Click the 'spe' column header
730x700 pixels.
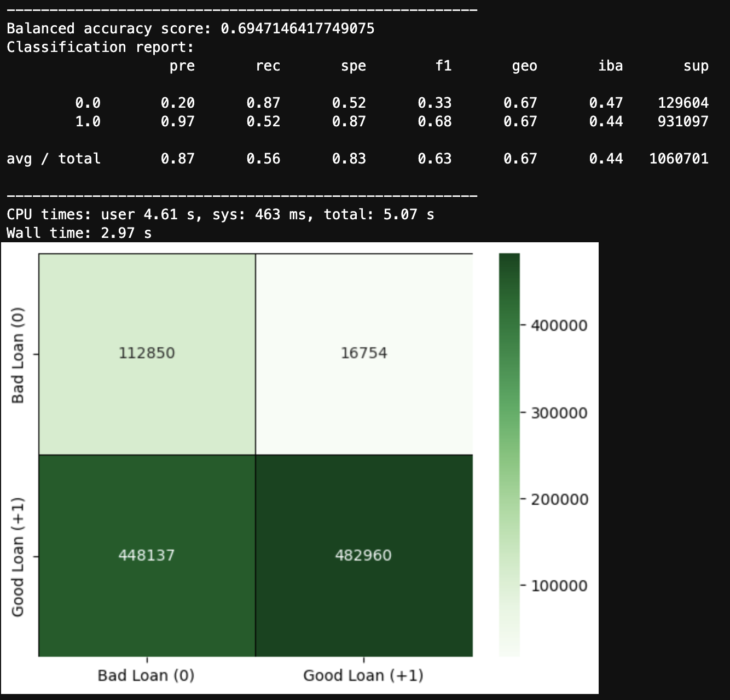353,66
